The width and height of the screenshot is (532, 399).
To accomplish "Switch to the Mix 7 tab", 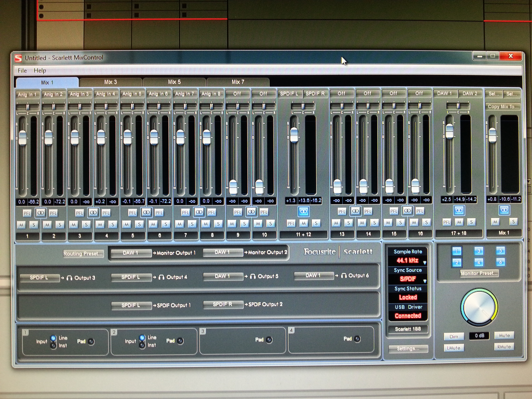I will pos(238,82).
